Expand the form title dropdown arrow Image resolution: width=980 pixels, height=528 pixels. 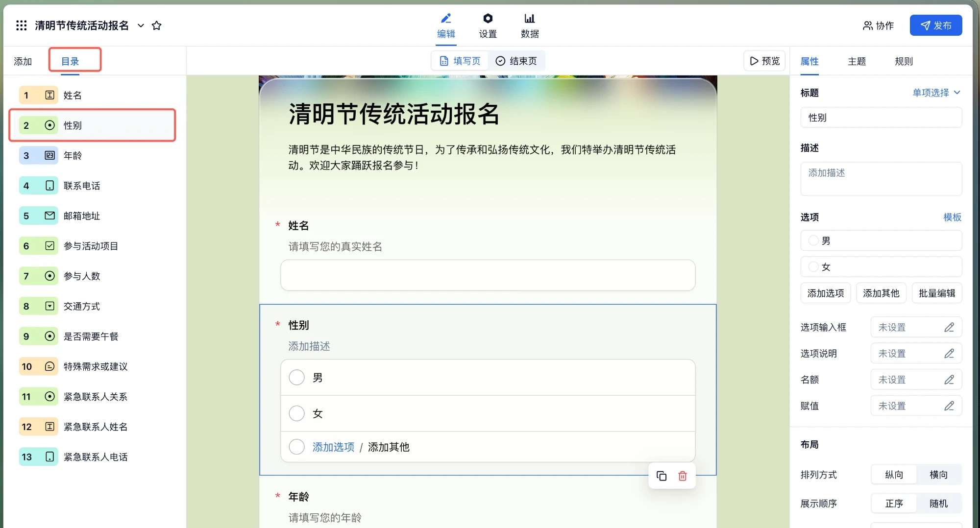141,25
